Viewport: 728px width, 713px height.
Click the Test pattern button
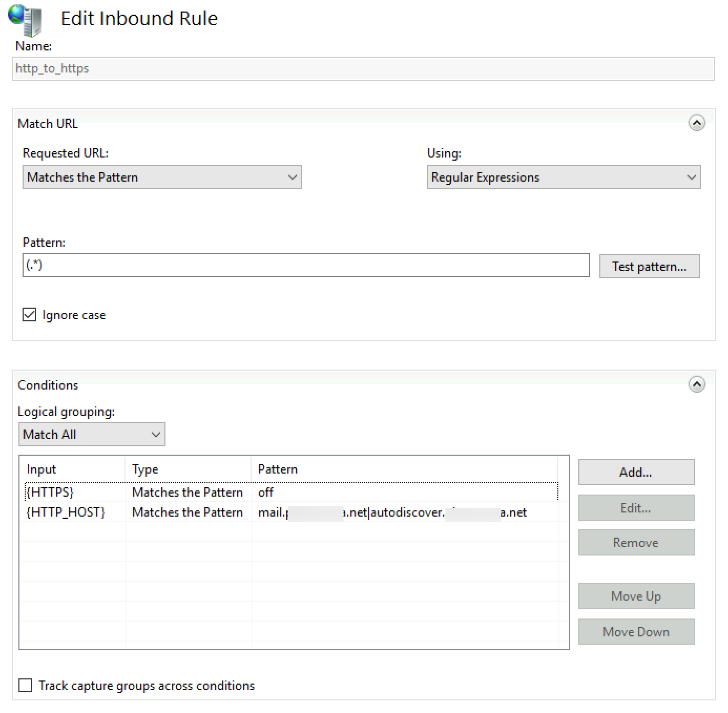(x=649, y=267)
